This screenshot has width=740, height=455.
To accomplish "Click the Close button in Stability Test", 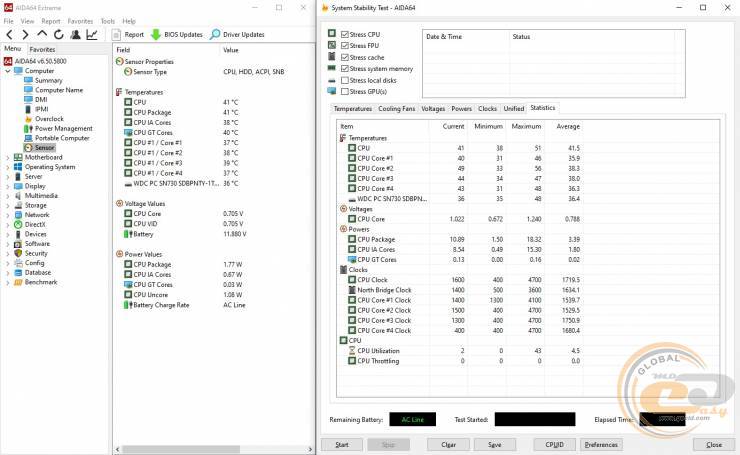I will point(714,445).
